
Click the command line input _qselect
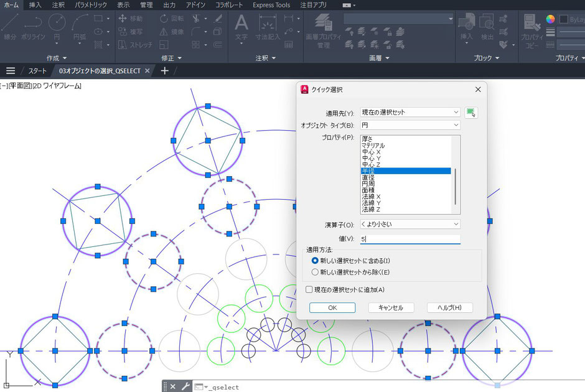(224, 387)
